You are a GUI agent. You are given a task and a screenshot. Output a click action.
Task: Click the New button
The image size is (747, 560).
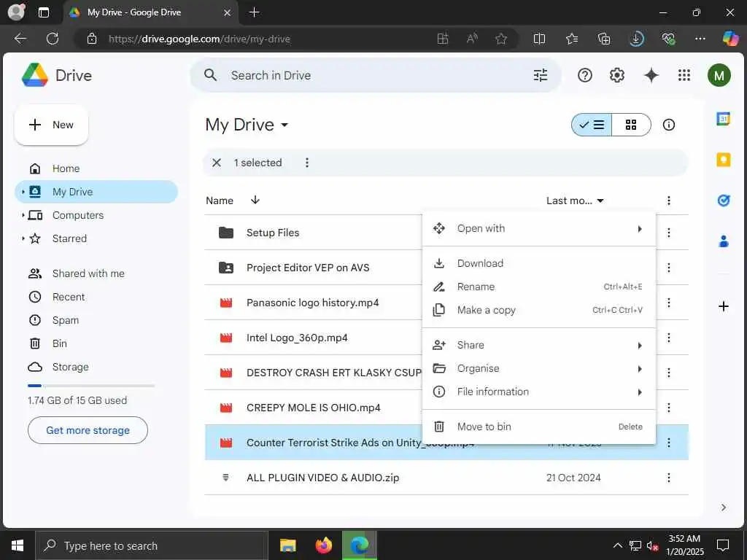[x=52, y=125]
